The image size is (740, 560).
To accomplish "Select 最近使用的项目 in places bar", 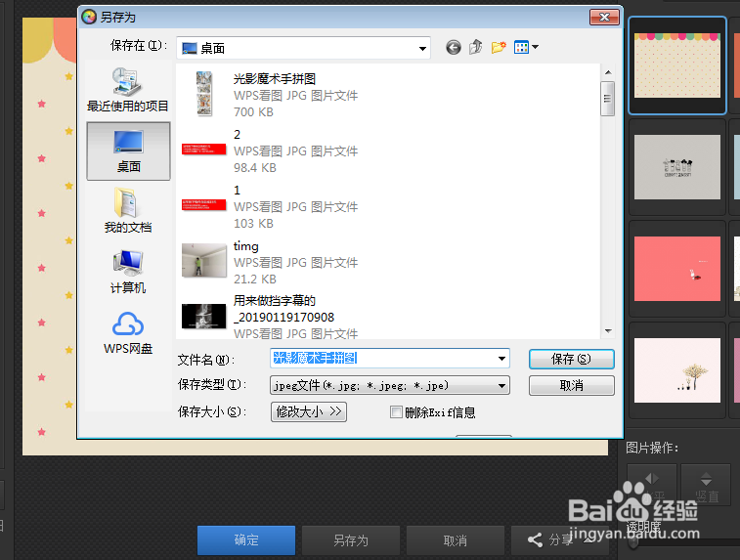I will (x=128, y=90).
